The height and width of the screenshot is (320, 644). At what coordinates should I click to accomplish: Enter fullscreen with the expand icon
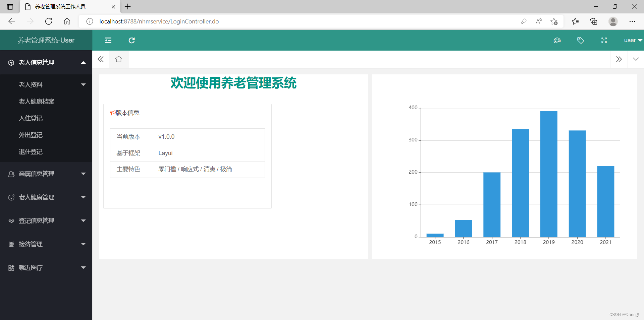(604, 41)
